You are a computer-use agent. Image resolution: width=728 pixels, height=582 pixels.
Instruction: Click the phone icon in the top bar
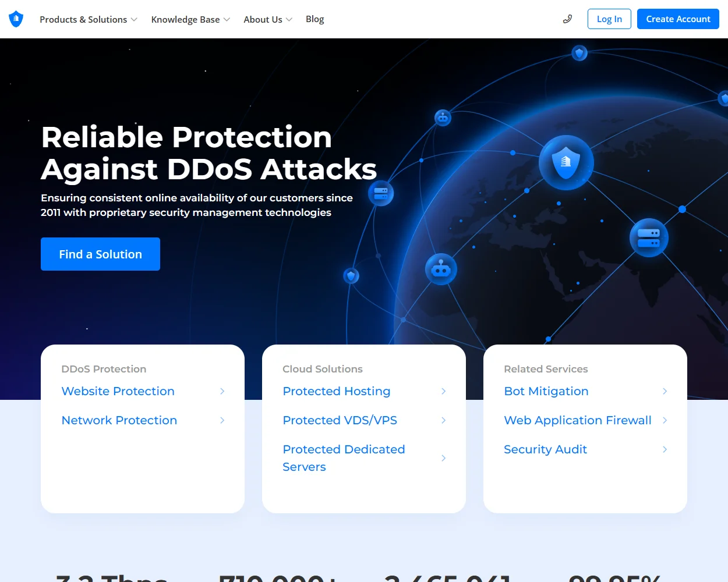567,19
